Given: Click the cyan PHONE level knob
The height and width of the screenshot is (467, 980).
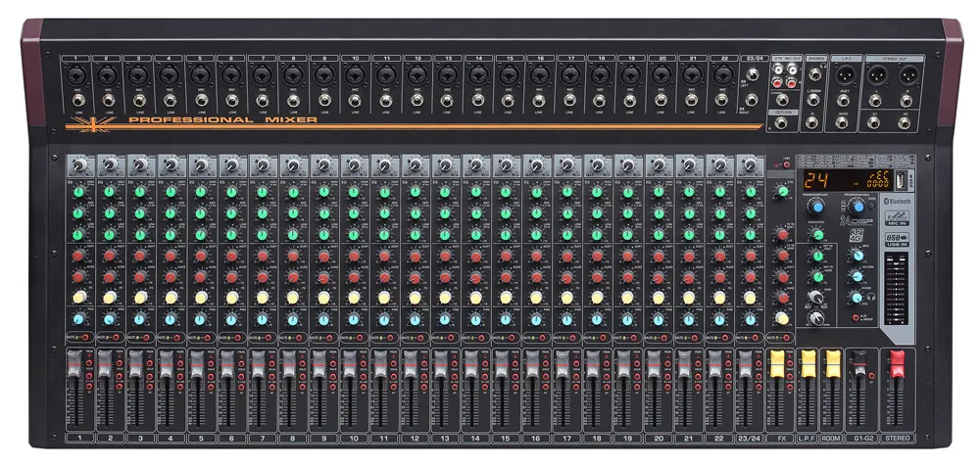Looking at the screenshot, I should pos(857,298).
